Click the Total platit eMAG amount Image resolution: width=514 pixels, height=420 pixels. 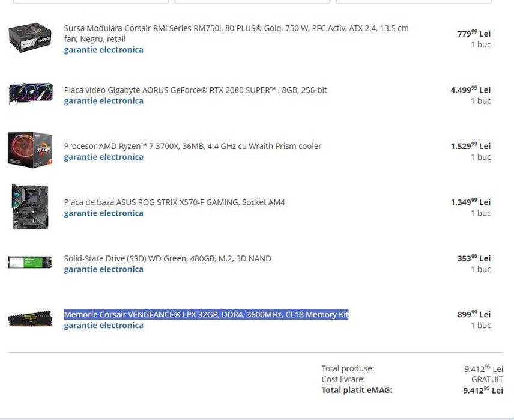[x=483, y=391]
